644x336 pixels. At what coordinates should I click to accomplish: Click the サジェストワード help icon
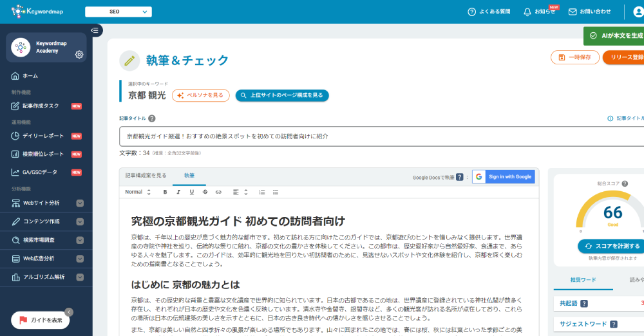tap(614, 324)
